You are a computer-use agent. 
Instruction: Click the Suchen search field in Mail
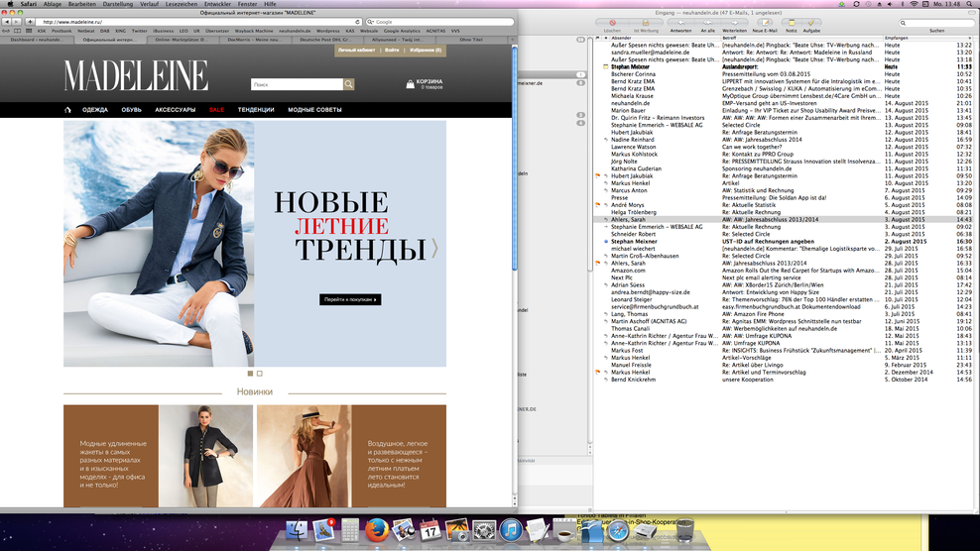[937, 23]
